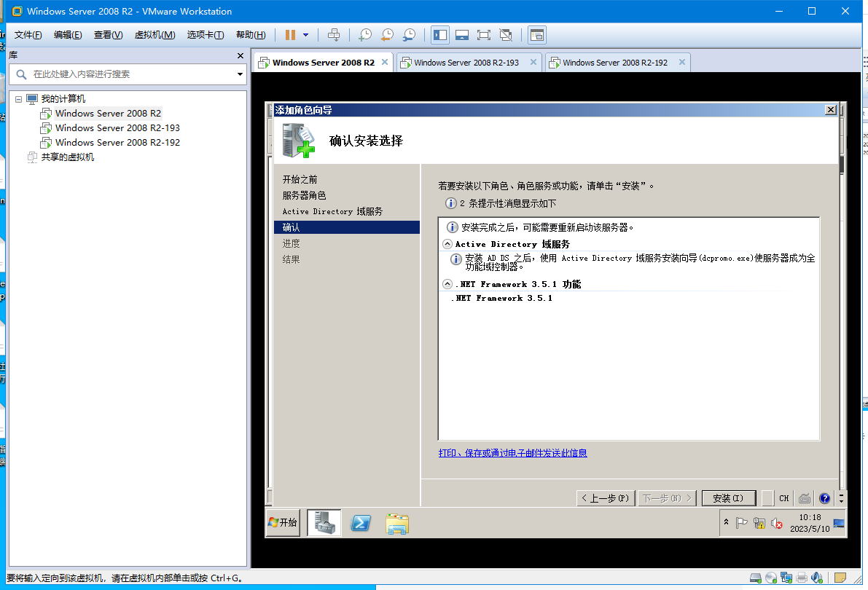Close the 添加角色向导 wizard window
868x590 pixels.
click(x=830, y=110)
